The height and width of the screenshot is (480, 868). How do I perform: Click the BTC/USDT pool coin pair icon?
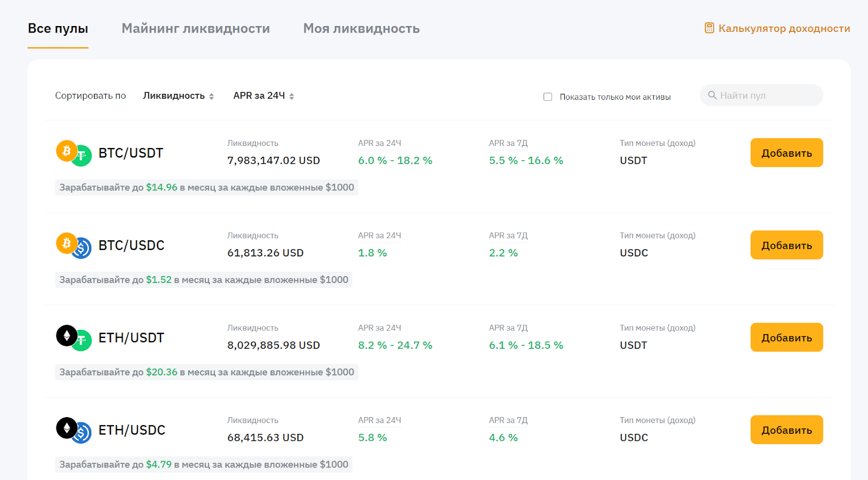click(74, 153)
